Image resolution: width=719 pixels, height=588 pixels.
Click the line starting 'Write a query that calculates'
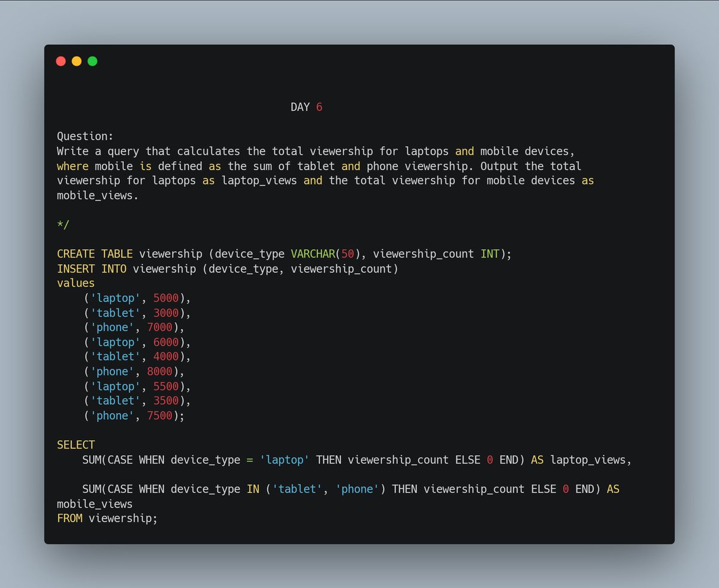(x=316, y=151)
